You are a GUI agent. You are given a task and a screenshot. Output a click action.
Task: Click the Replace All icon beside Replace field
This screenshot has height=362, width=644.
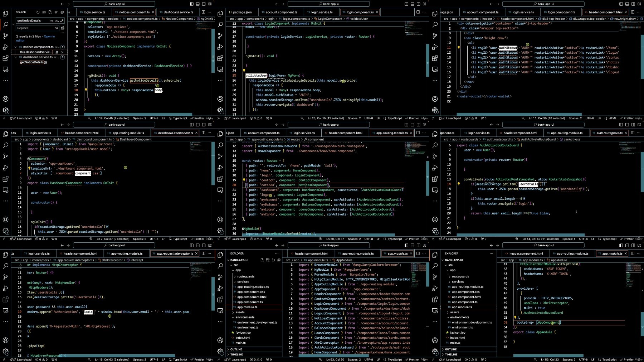(x=63, y=28)
